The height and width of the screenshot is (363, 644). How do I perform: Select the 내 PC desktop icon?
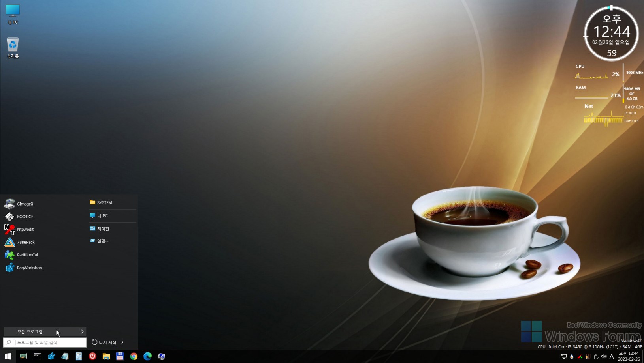[13, 15]
